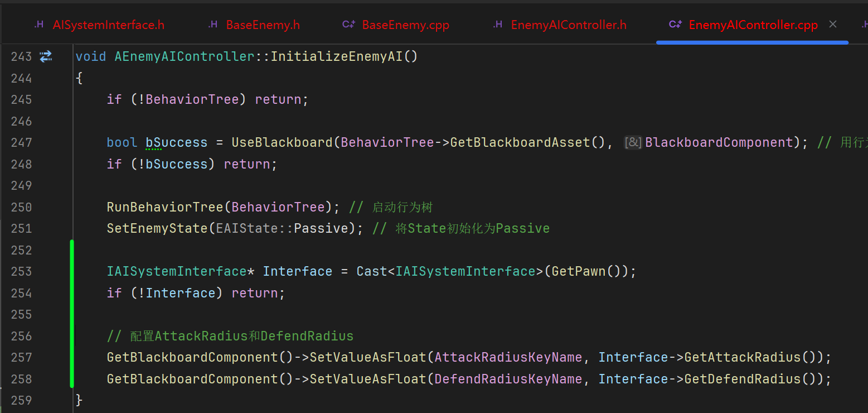Click line number 253 in the gutter
Viewport: 868px width, 413px height.
[x=21, y=272]
